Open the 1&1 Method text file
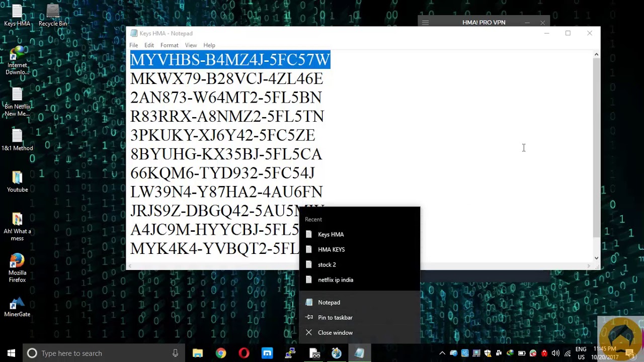 point(17,140)
